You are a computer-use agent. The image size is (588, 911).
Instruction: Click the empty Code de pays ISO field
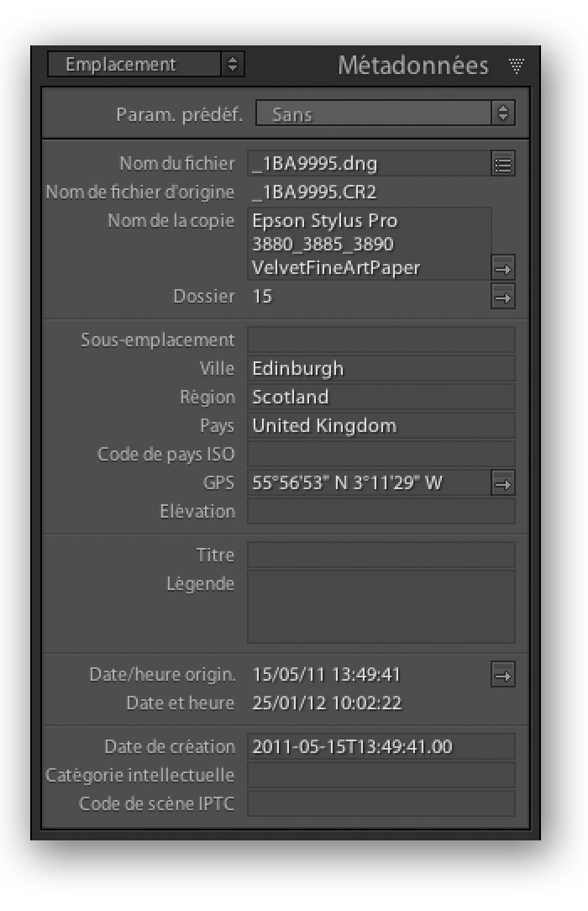(x=381, y=454)
